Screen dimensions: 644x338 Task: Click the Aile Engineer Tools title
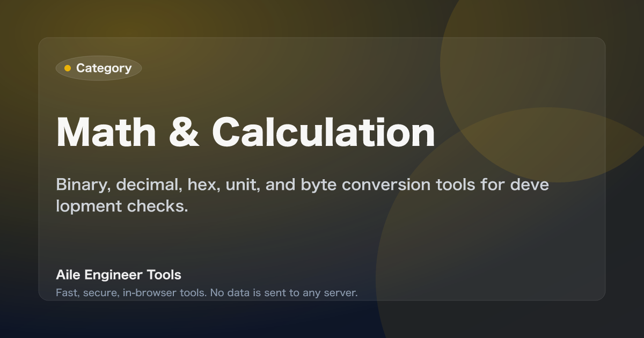coord(119,275)
